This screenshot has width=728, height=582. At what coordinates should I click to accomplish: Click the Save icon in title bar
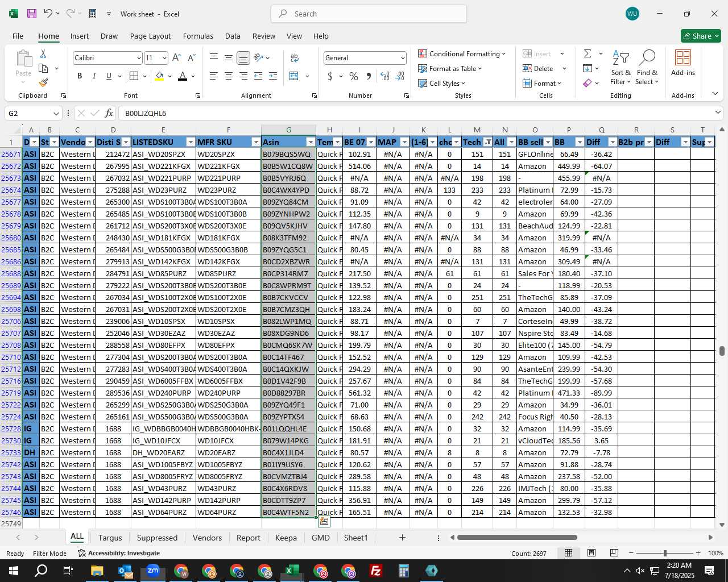32,14
